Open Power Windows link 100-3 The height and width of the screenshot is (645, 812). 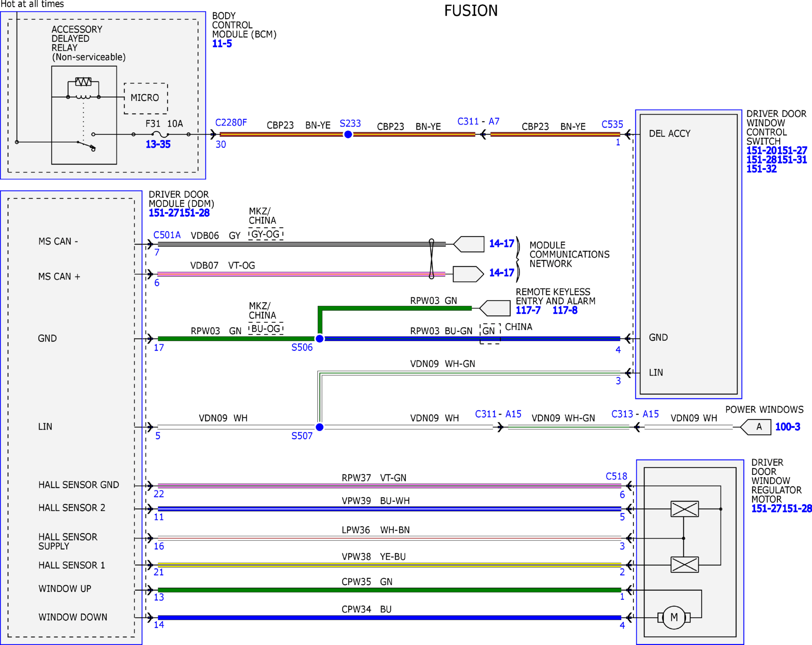(x=788, y=427)
